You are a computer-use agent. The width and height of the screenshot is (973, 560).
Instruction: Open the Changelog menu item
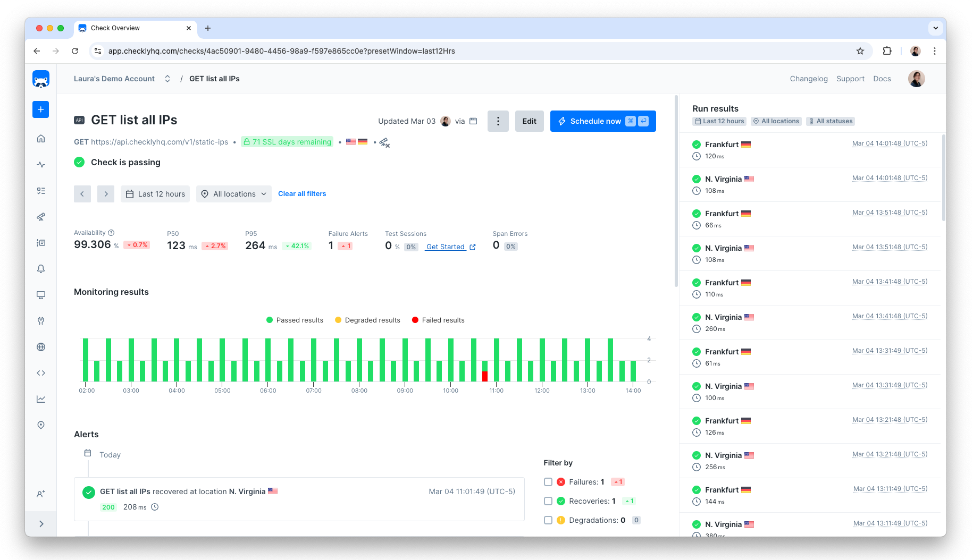[x=809, y=78]
